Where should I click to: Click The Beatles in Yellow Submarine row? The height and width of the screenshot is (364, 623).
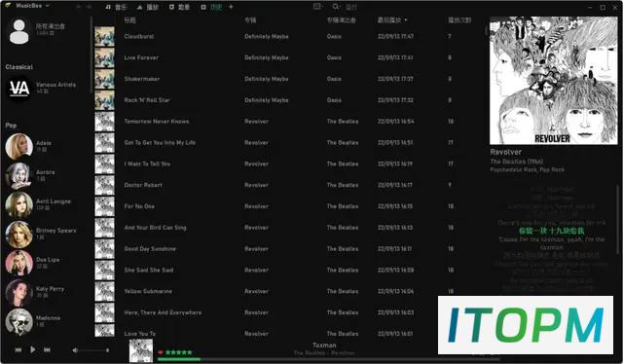click(x=342, y=291)
